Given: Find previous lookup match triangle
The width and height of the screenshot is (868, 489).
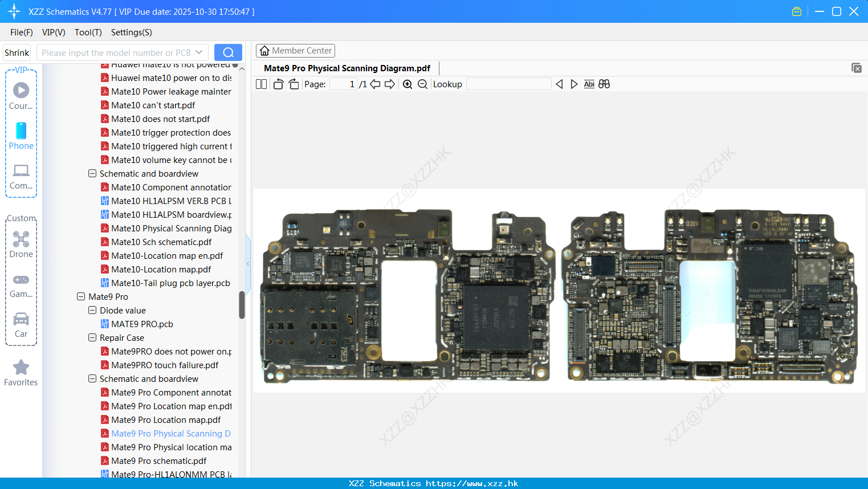Looking at the screenshot, I should 559,84.
